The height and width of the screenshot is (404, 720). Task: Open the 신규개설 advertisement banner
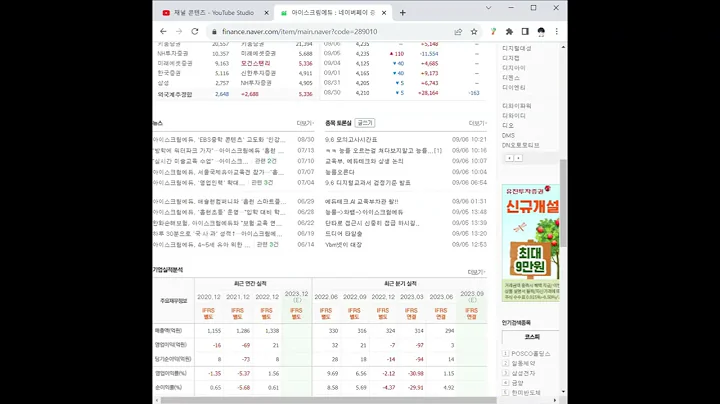530,243
